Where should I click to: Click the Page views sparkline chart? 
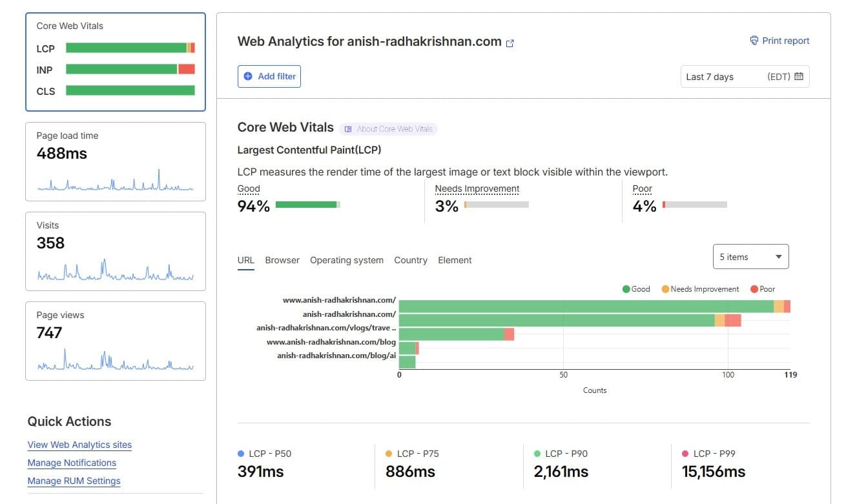point(116,359)
